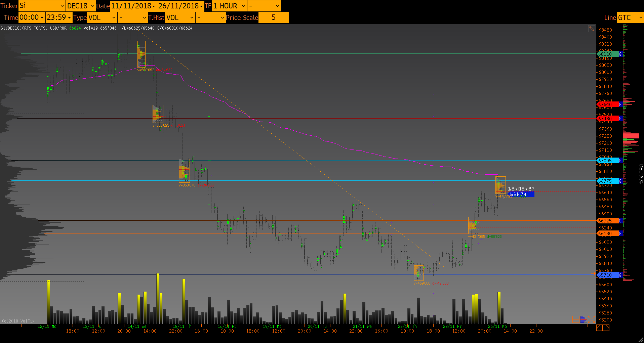
Task: Expand the TF dropdown set to 1 HOUR
Action: [x=230, y=6]
